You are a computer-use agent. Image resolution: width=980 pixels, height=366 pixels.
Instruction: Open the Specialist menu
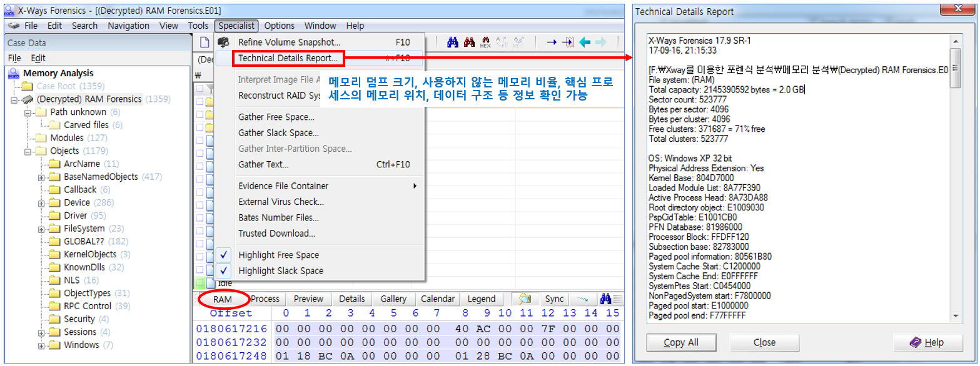tap(236, 26)
